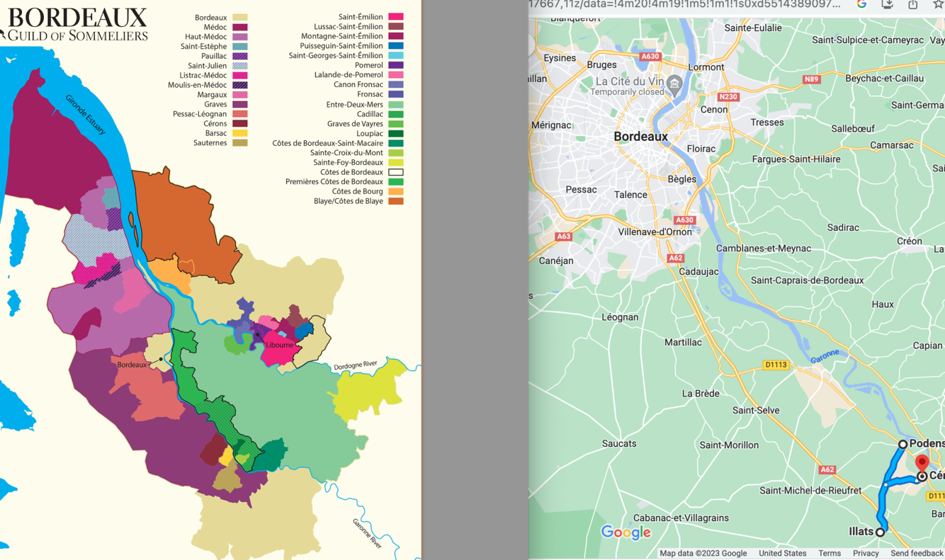Click Map data ©2023 Google text
The width and height of the screenshot is (945, 560).
[x=703, y=554]
